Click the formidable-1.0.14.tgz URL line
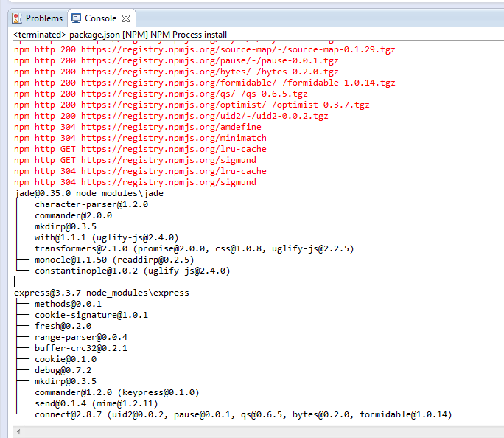The height and width of the screenshot is (438, 504). click(204, 83)
